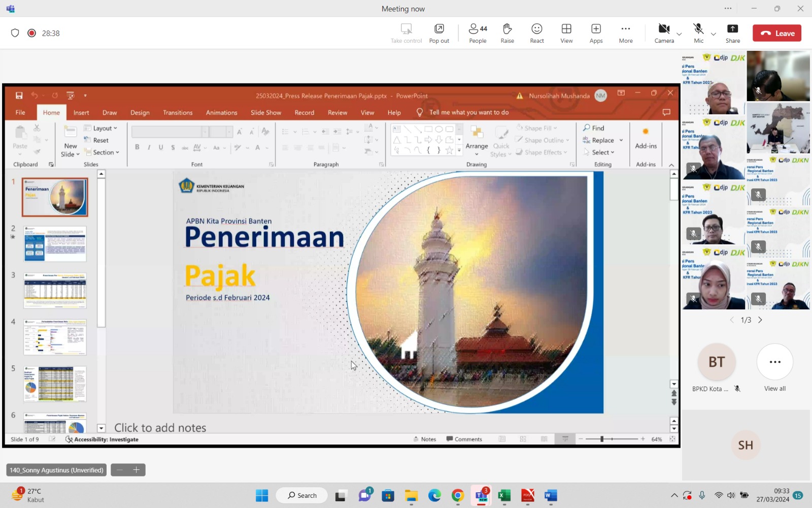Image resolution: width=812 pixels, height=508 pixels.
Task: Expand the Mic options chevron
Action: [x=713, y=35]
